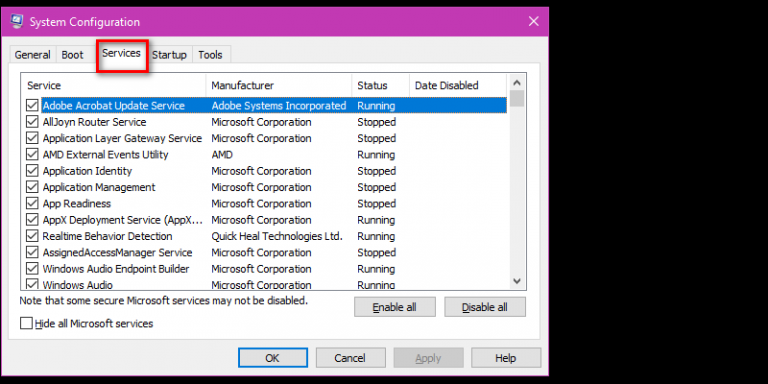Open the Startup tab

[x=169, y=55]
